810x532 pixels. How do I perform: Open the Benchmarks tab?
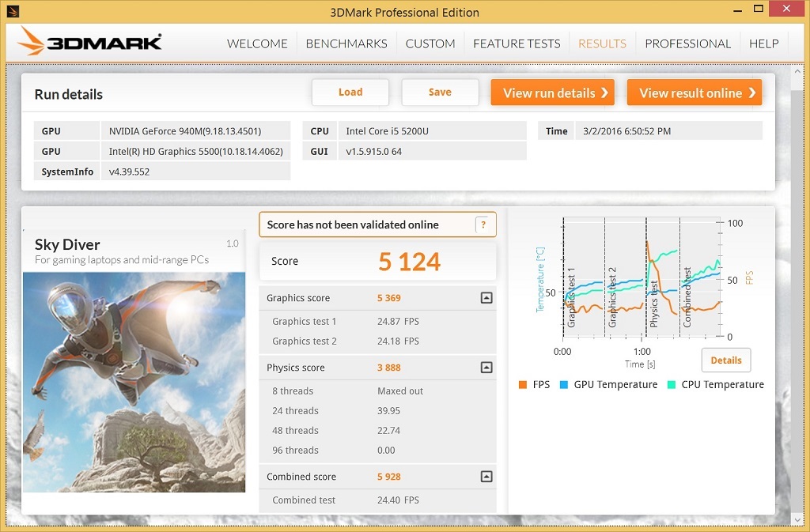(346, 43)
